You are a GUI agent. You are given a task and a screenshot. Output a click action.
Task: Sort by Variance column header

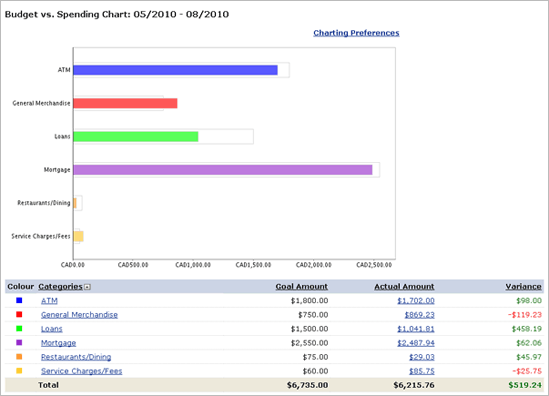[x=523, y=286]
